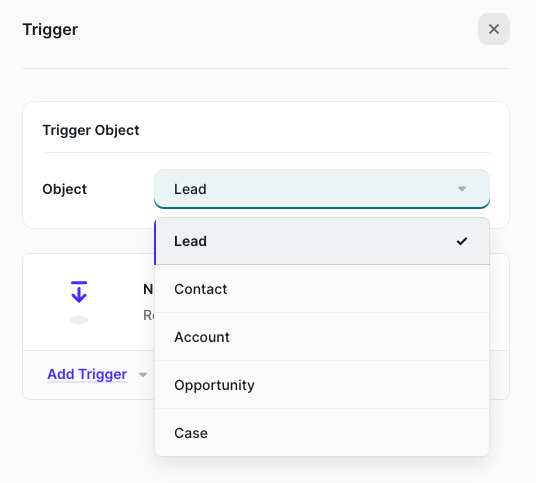This screenshot has height=483, width=536.
Task: Open the Add Trigger link
Action: click(x=87, y=374)
